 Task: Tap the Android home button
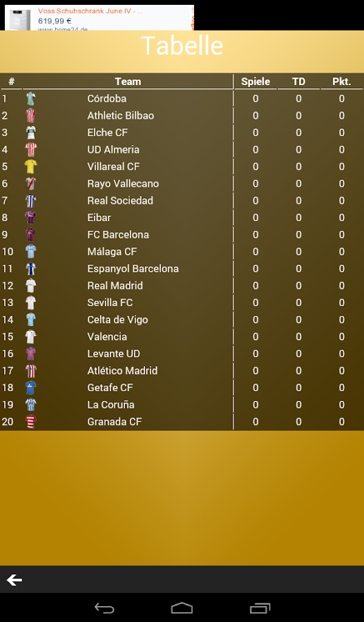pos(182,607)
